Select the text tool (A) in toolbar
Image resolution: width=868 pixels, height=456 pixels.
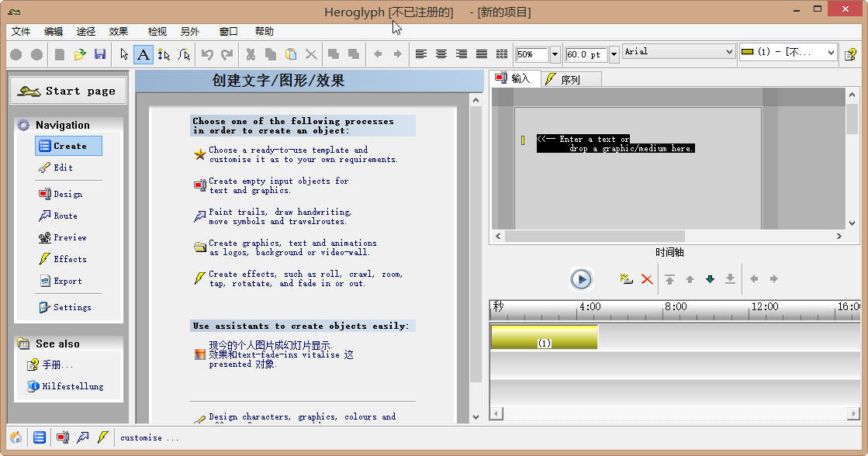click(x=144, y=54)
